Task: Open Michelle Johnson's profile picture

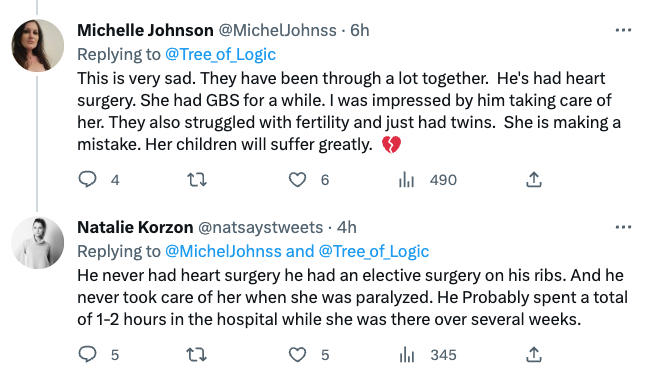Action: click(x=37, y=46)
